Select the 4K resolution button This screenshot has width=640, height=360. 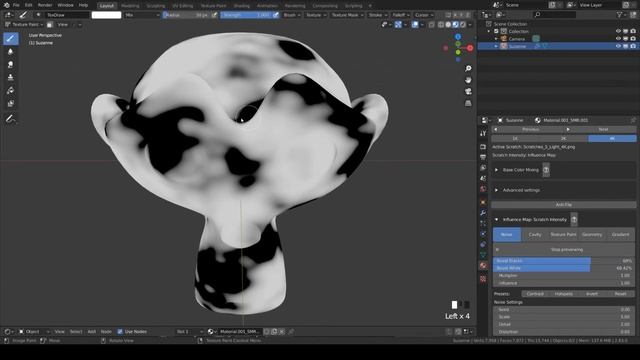pyautogui.click(x=612, y=139)
